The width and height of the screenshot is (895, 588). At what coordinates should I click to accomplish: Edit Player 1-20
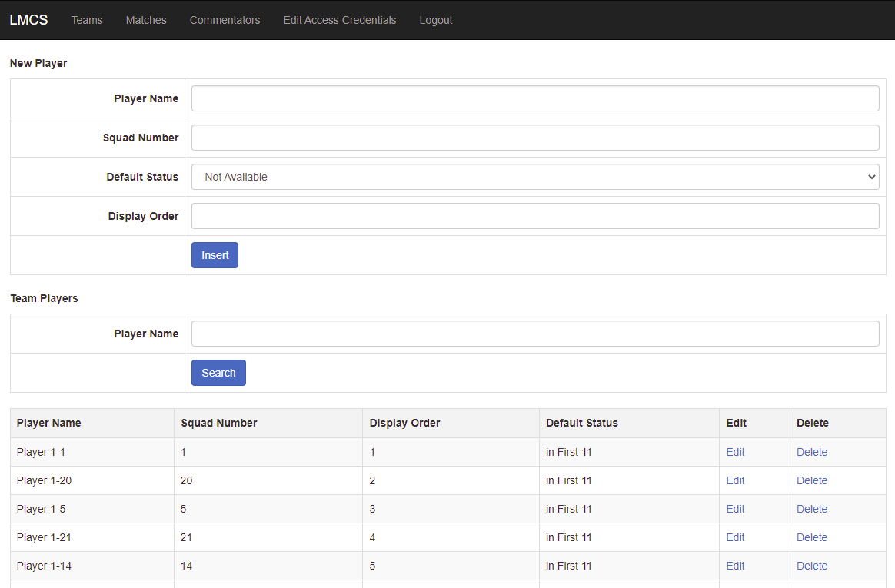coord(735,480)
